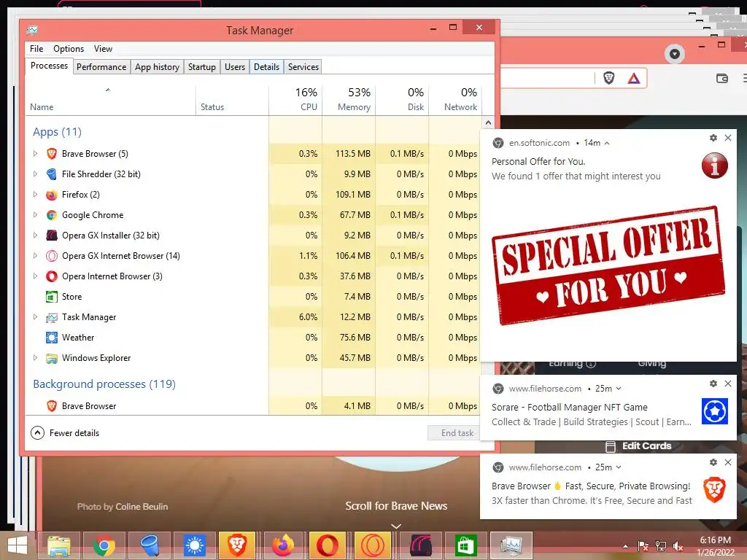747x560 pixels.
Task: Collapse the softonic notification chevron
Action: [607, 143]
